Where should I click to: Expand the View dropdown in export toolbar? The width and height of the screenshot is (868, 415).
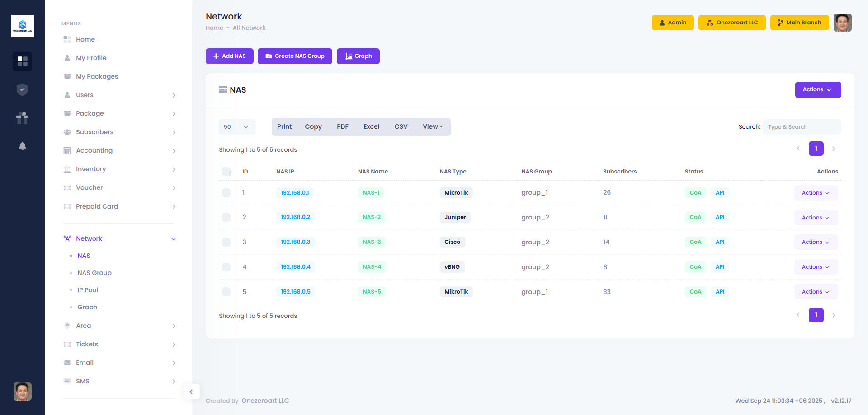[x=433, y=127]
